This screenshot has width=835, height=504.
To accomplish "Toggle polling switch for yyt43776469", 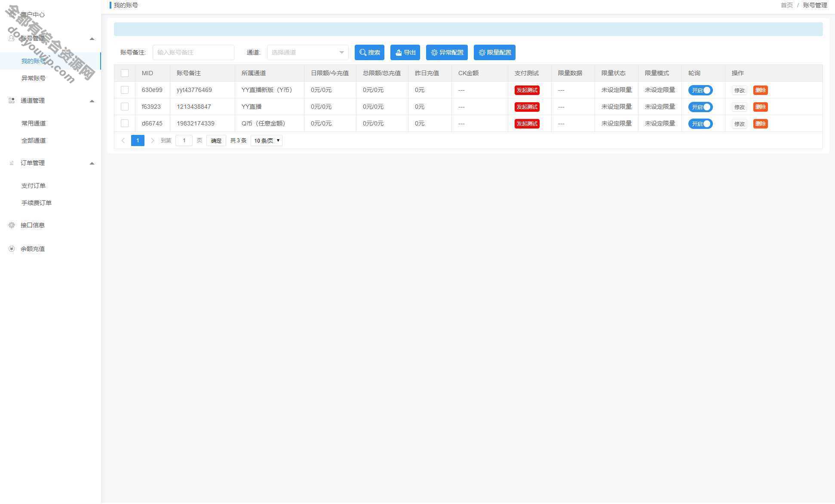I will coord(700,90).
